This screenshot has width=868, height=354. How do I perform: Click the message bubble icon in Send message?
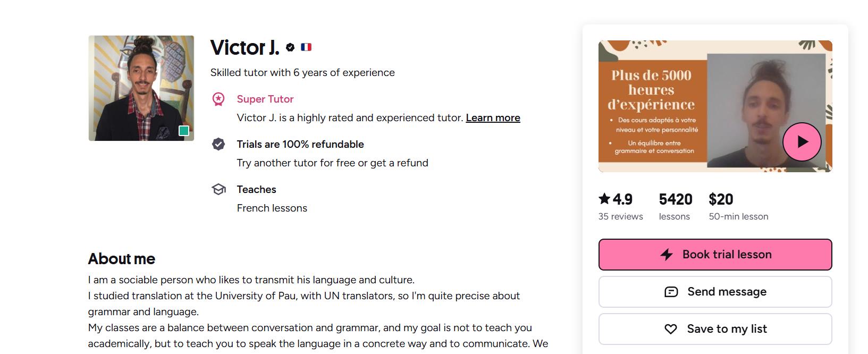click(x=671, y=292)
